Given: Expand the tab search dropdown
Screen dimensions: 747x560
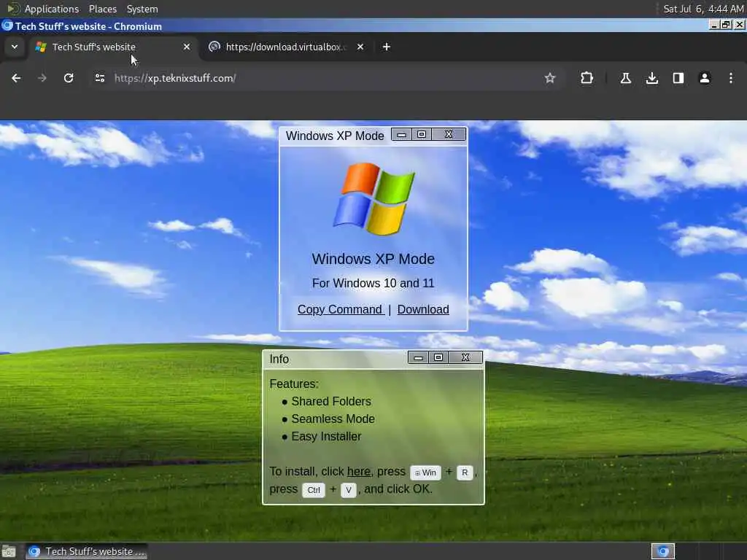Looking at the screenshot, I should [x=15, y=47].
